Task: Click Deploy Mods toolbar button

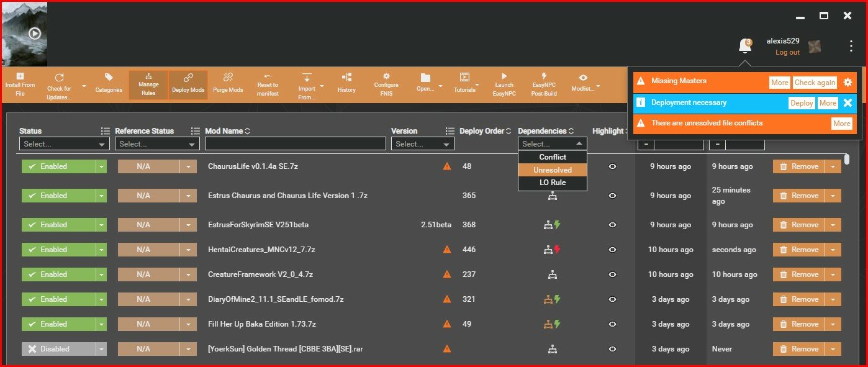Action: pyautogui.click(x=188, y=86)
